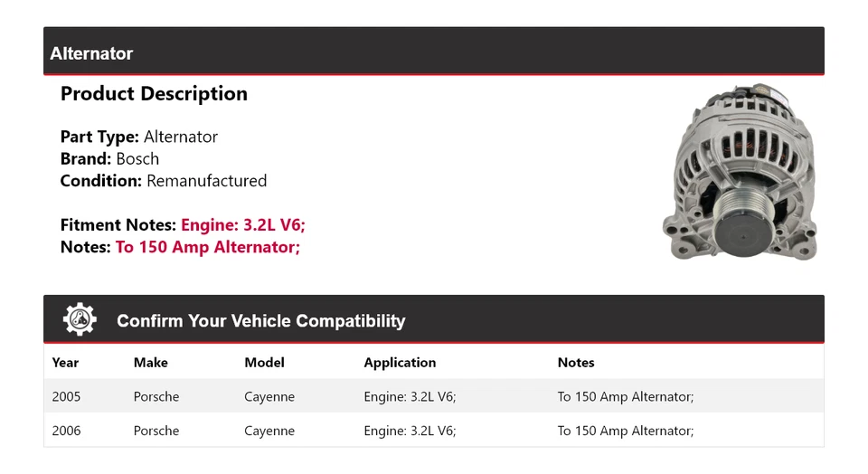Click the gear compatibility icon
The image size is (868, 474).
pos(80,320)
